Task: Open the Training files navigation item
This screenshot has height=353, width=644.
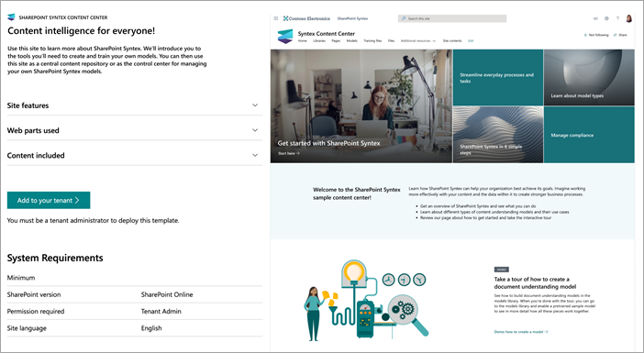Action: [x=372, y=41]
